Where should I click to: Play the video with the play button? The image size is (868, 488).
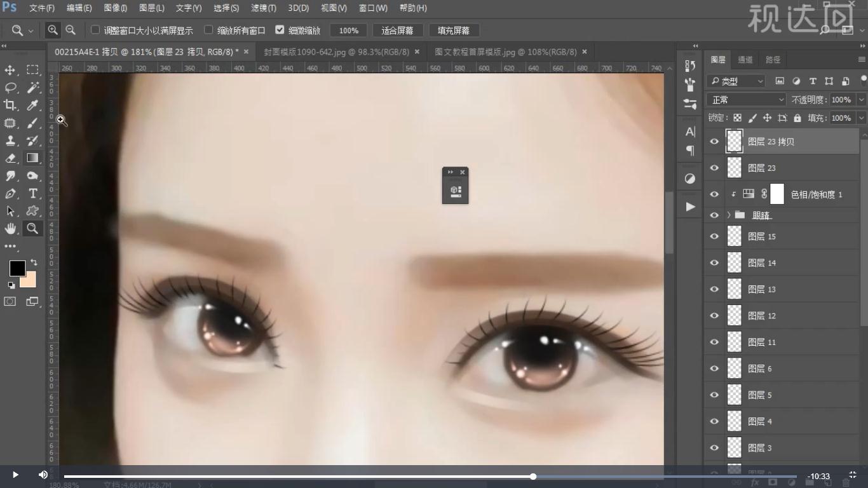click(15, 475)
